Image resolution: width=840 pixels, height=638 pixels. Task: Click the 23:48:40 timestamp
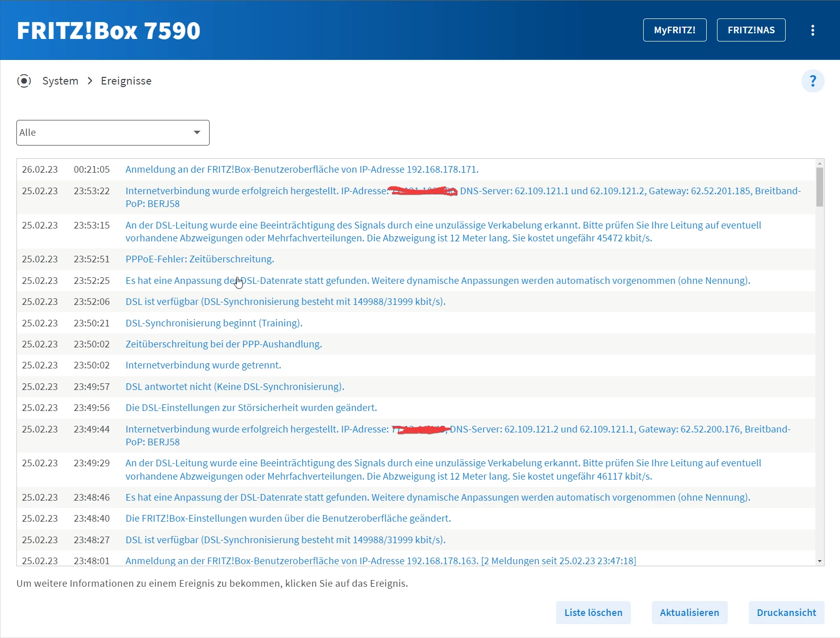pos(92,519)
